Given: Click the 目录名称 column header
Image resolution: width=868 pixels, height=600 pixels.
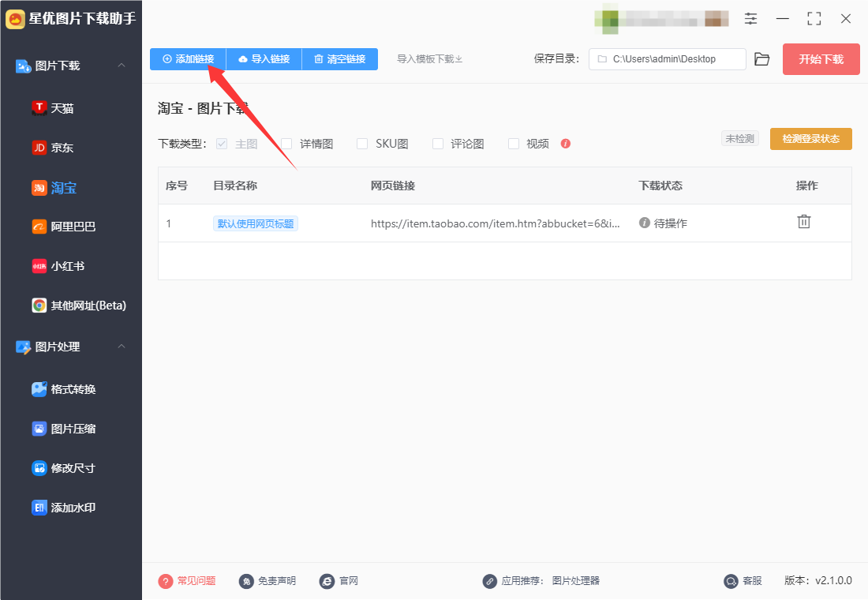Looking at the screenshot, I should tap(235, 186).
